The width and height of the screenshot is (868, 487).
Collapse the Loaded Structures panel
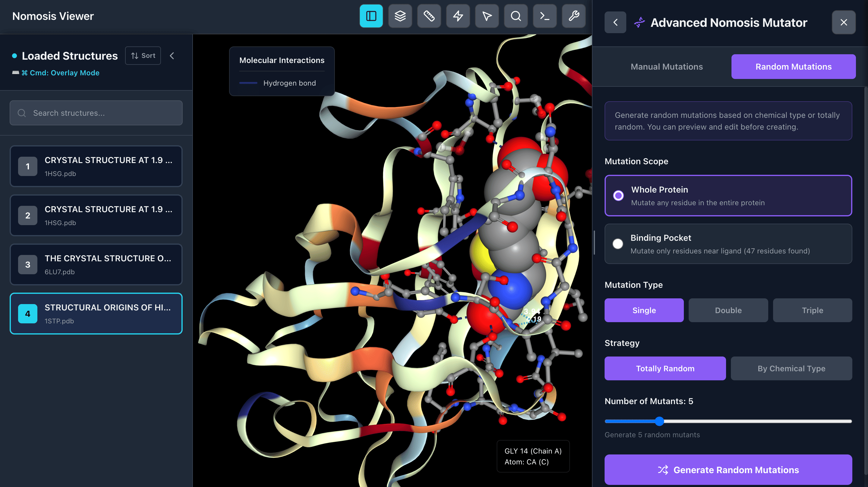coord(172,56)
